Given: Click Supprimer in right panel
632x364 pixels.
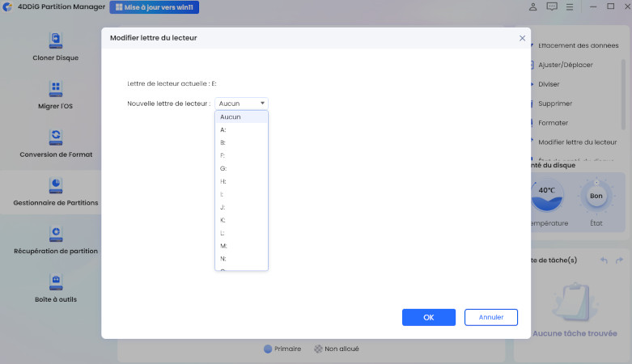Looking at the screenshot, I should pos(555,104).
